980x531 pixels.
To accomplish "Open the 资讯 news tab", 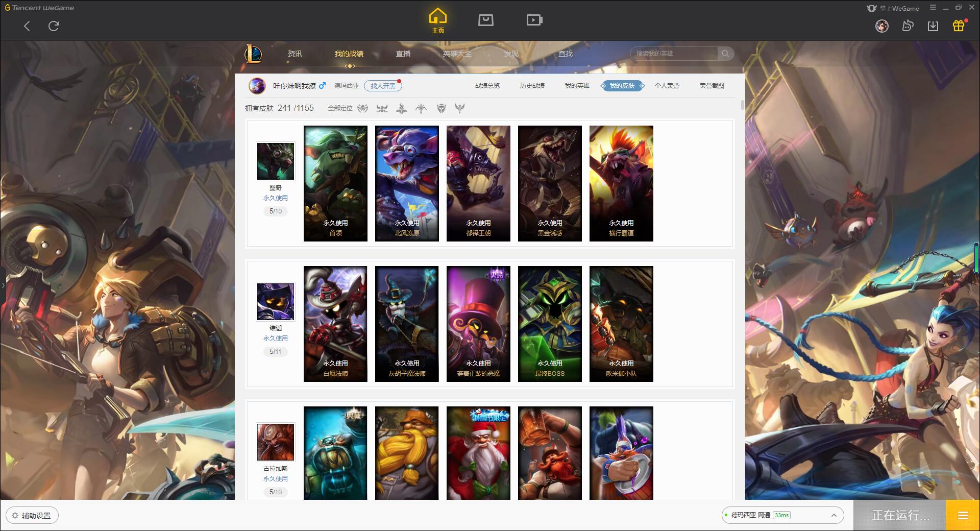I will (295, 54).
